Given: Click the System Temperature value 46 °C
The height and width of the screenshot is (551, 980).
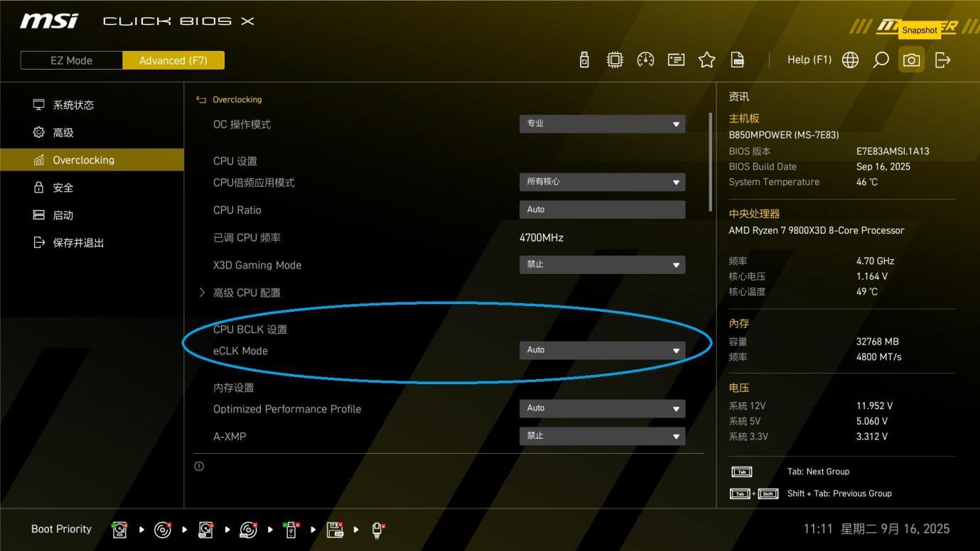Looking at the screenshot, I should coord(867,182).
